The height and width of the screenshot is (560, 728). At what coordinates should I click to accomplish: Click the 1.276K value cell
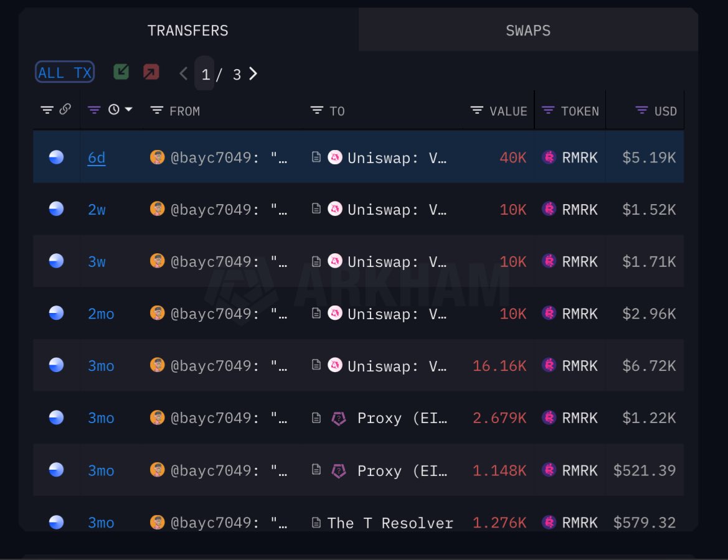pyautogui.click(x=499, y=523)
